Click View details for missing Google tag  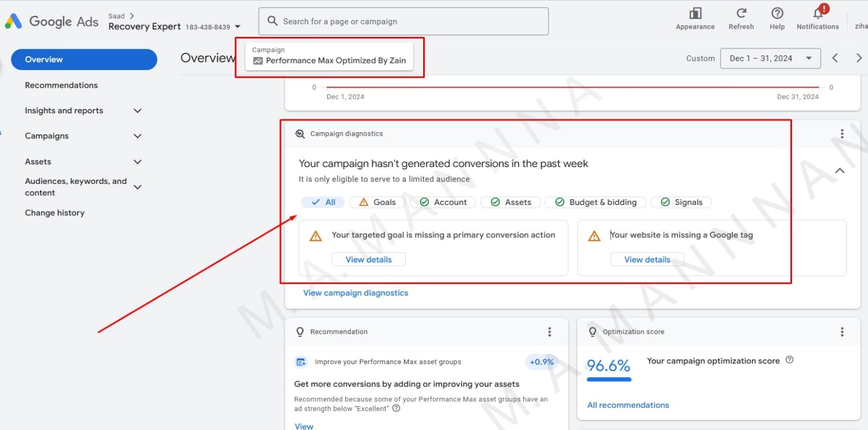pos(647,260)
